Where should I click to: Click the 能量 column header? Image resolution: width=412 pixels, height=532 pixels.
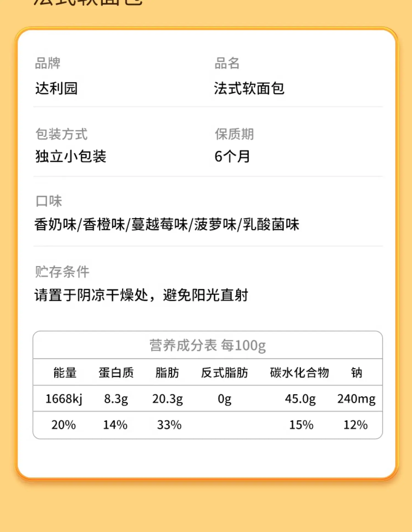[65, 373]
